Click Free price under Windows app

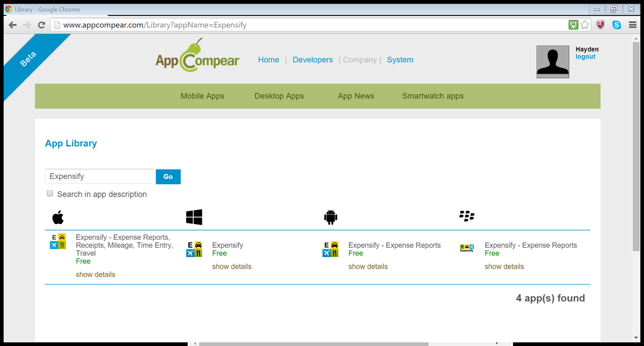219,253
